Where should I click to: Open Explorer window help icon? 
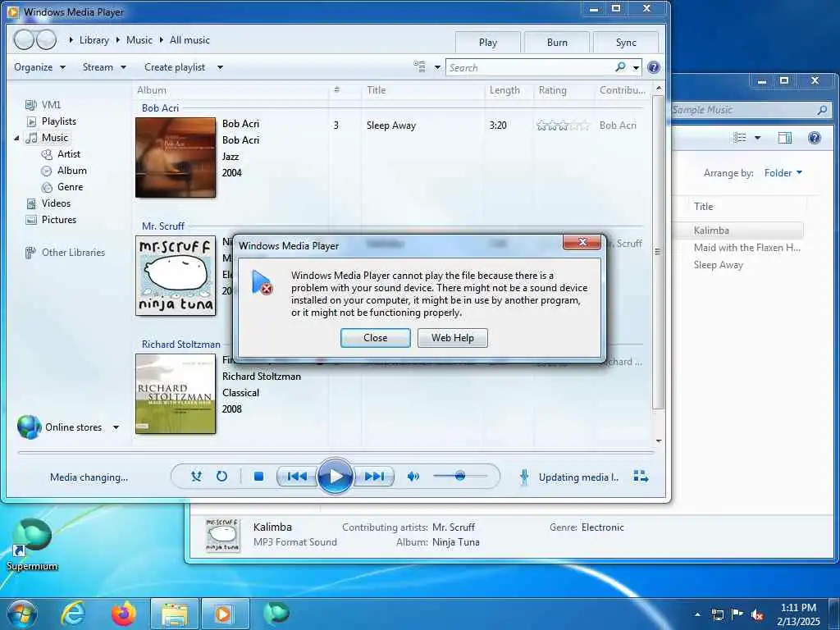pos(815,138)
